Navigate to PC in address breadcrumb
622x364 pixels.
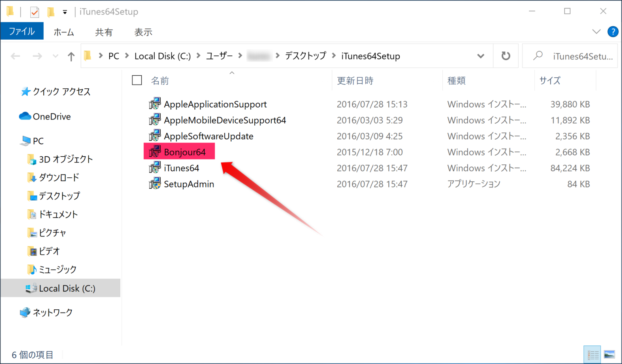(114, 56)
